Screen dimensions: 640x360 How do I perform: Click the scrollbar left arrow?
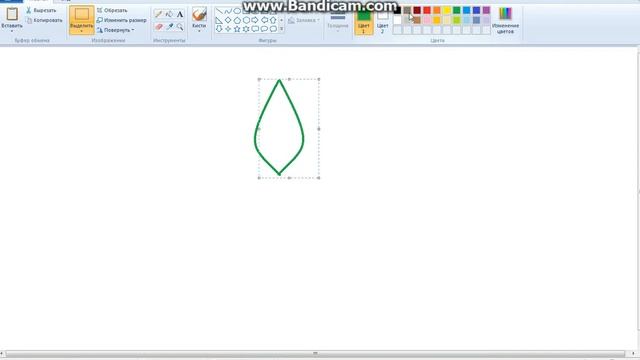[2, 353]
